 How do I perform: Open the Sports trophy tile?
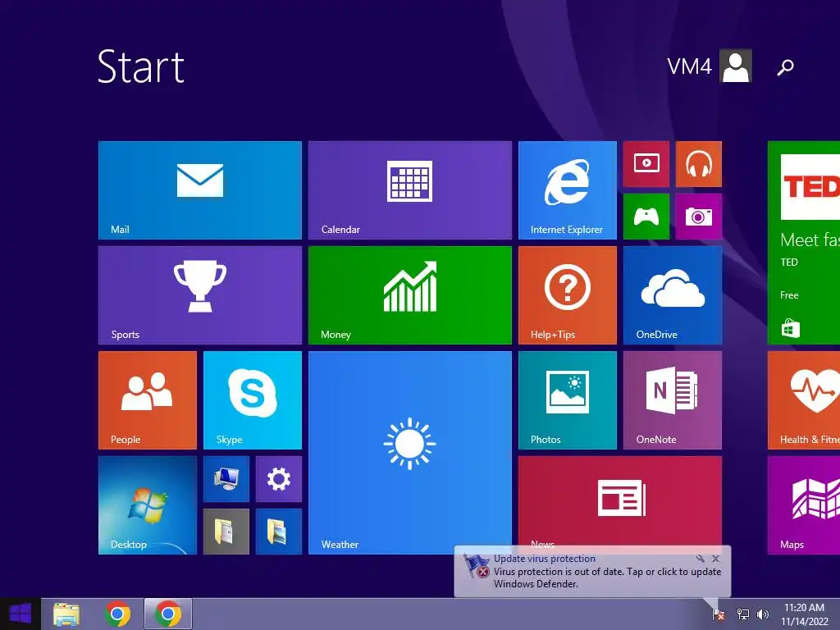coord(200,295)
